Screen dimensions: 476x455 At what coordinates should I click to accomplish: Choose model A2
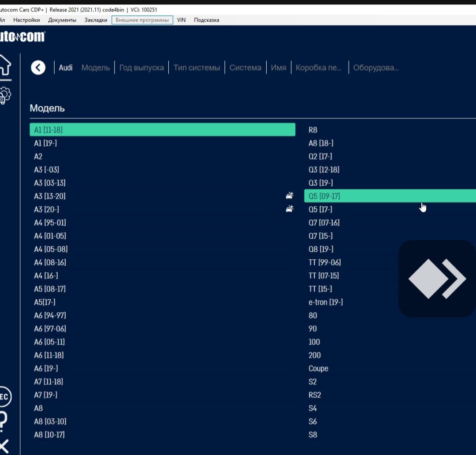click(x=162, y=157)
